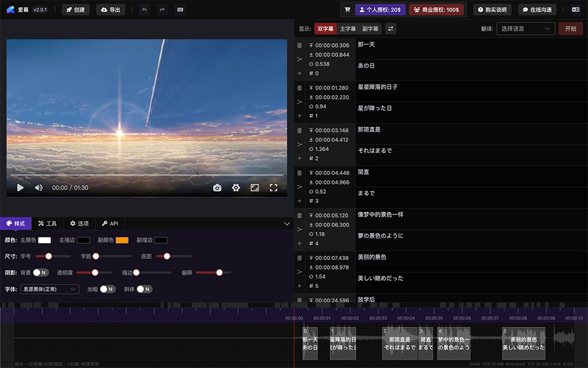Click the redo arrow button
This screenshot has height=368, width=588.
[162, 10]
